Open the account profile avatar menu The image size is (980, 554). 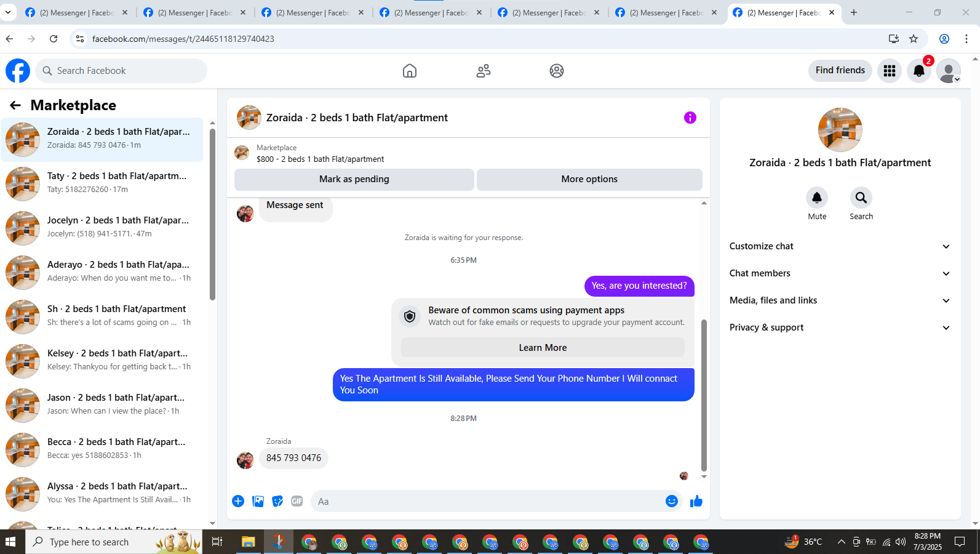(x=949, y=71)
